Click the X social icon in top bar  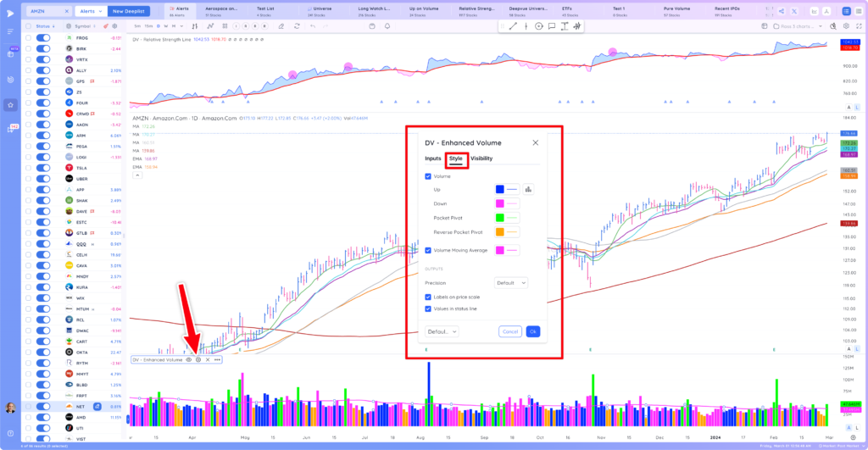pyautogui.click(x=794, y=11)
